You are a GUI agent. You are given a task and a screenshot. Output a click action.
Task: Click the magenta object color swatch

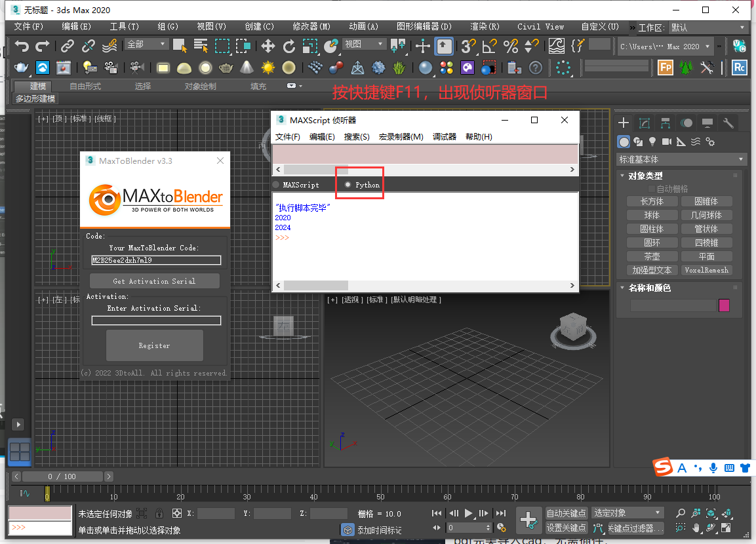(x=724, y=305)
